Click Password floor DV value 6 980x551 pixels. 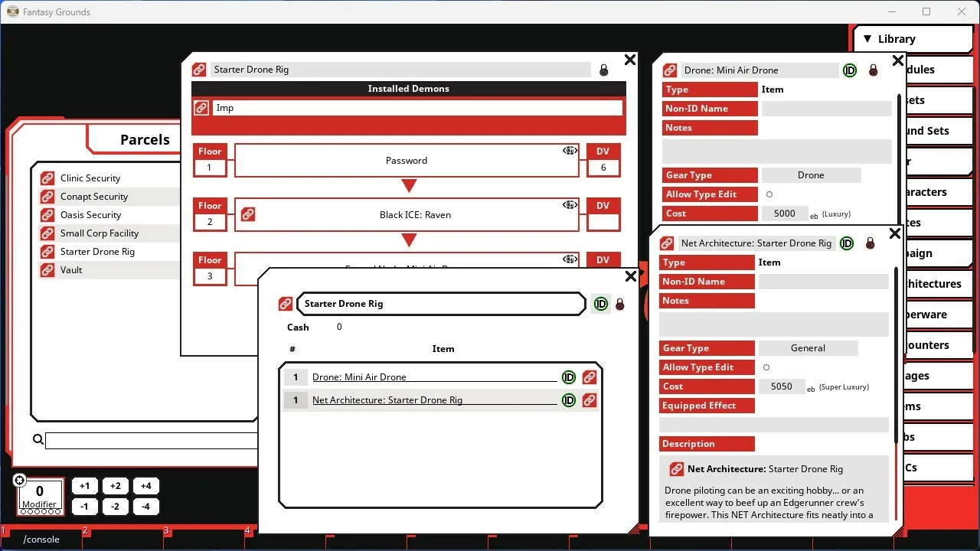(603, 168)
